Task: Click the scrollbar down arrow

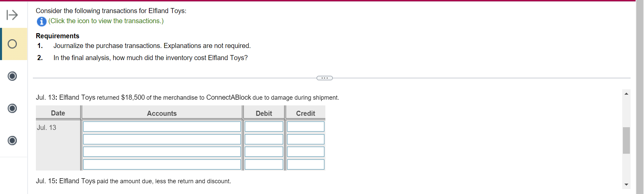Action: pos(627,185)
